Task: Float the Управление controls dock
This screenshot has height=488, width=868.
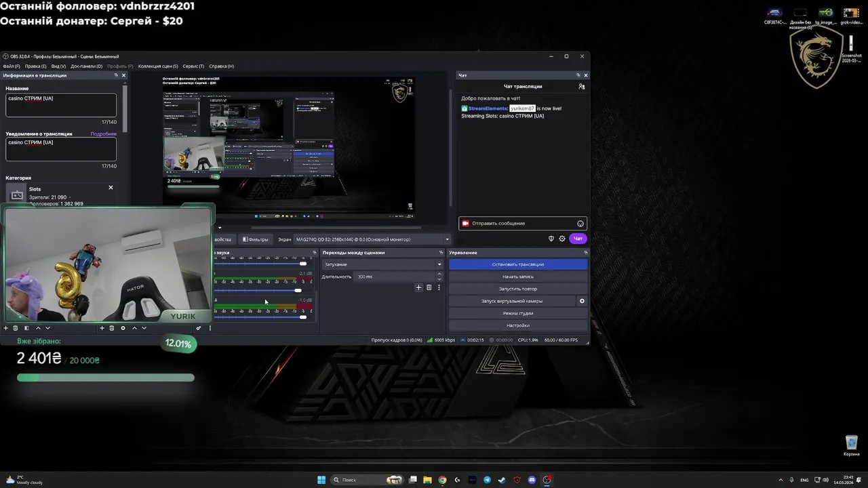Action: [585, 253]
